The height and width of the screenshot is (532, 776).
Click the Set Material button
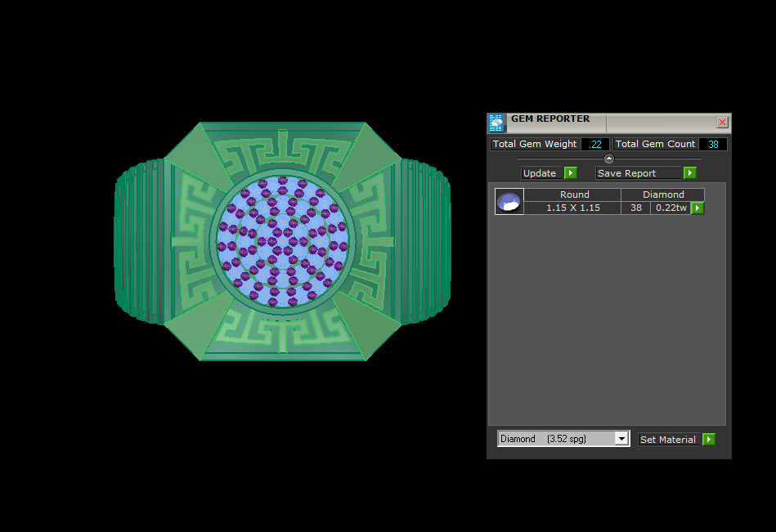tap(668, 439)
